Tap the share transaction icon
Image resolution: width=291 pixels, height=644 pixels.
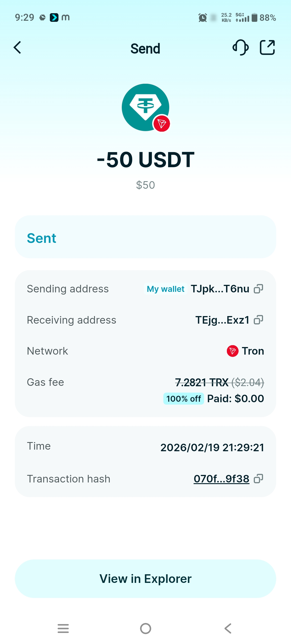tap(267, 48)
